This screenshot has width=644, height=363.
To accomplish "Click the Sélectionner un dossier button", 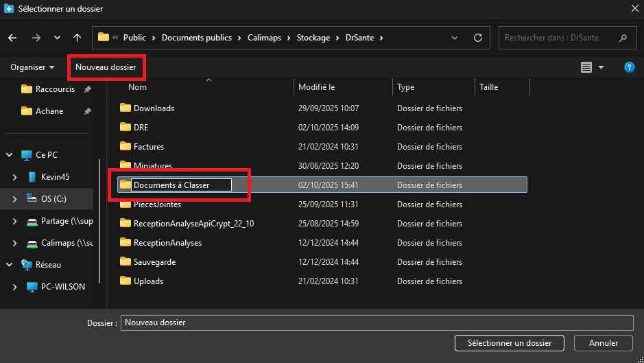I will 510,343.
